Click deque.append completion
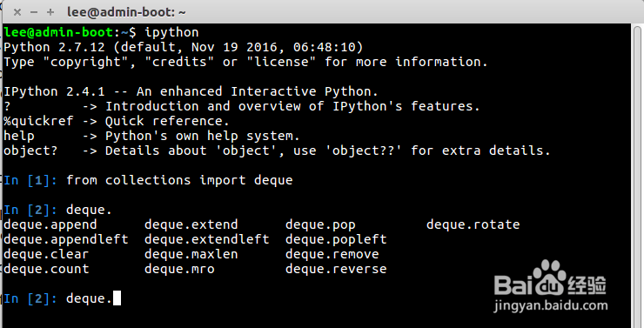This screenshot has width=644, height=328. click(50, 224)
